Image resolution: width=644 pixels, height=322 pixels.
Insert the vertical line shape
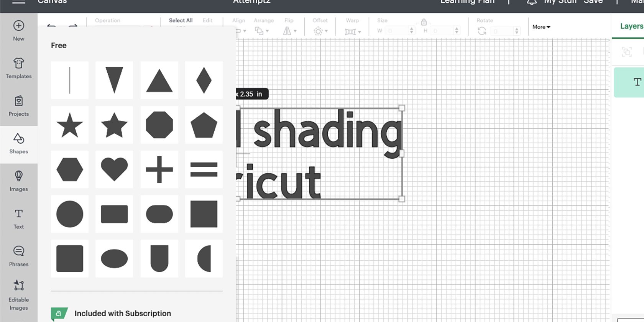[69, 80]
